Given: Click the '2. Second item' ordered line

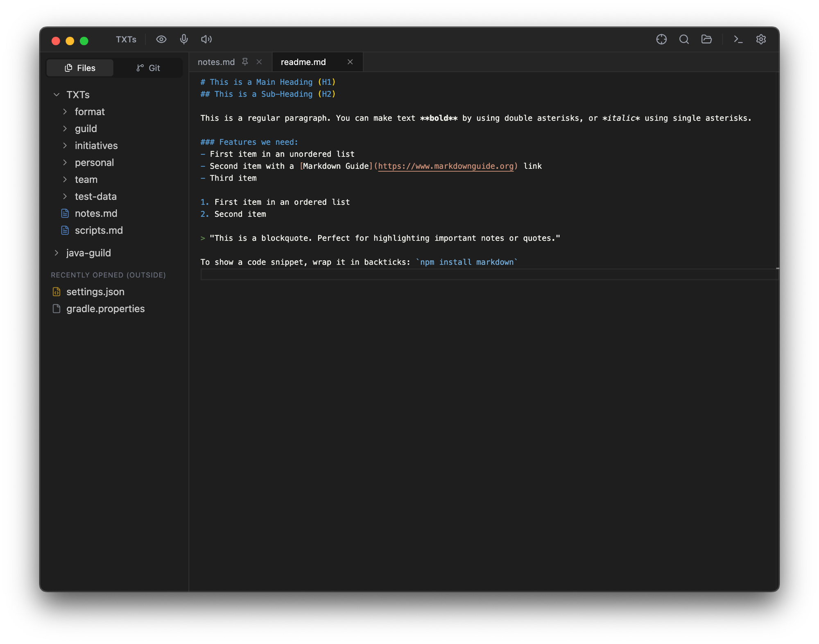Looking at the screenshot, I should 233,214.
